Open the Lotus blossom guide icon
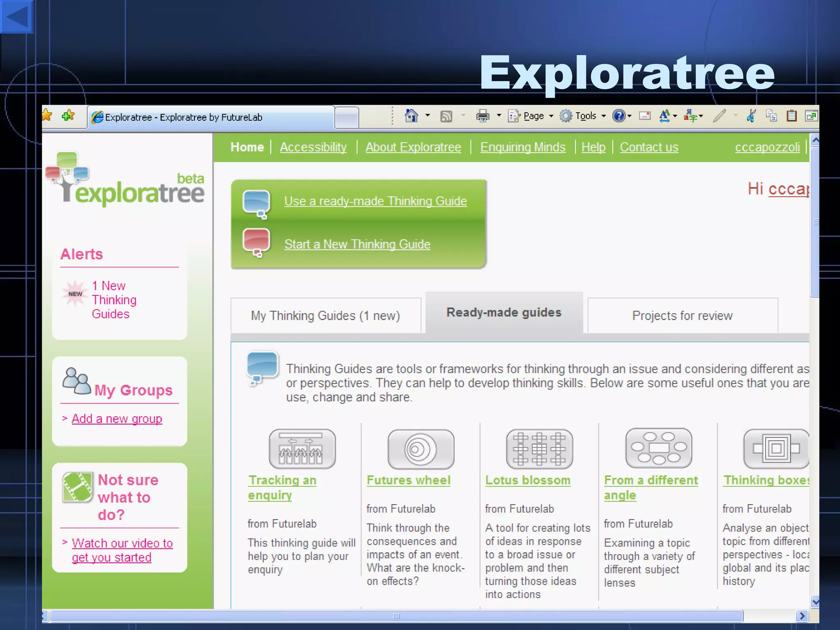Viewport: 840px width, 630px height. coord(539,449)
